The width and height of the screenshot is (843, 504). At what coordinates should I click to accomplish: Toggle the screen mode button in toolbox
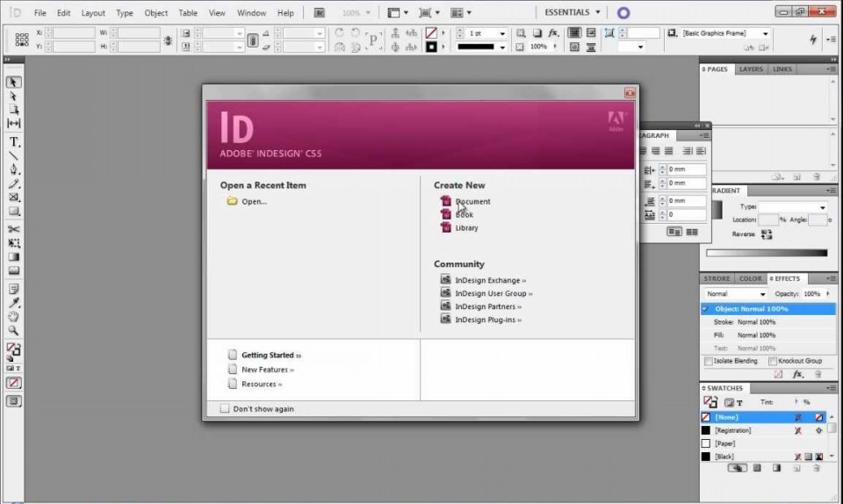pos(13,401)
